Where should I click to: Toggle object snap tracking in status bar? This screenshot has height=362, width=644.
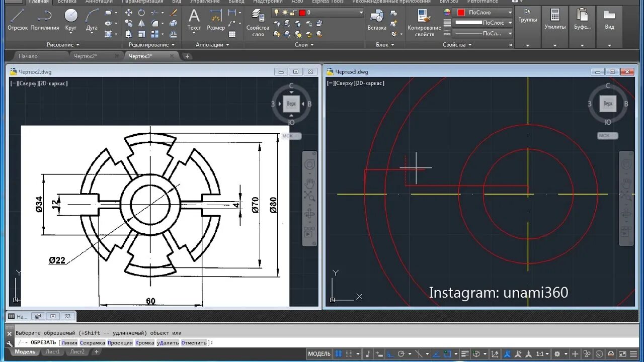435,354
